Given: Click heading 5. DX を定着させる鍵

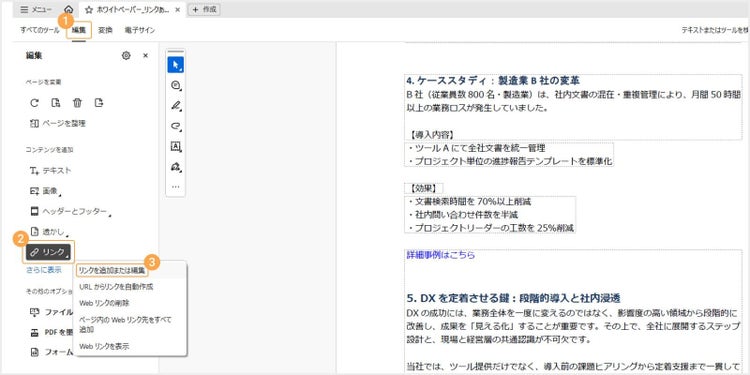Looking at the screenshot, I should pos(513,299).
